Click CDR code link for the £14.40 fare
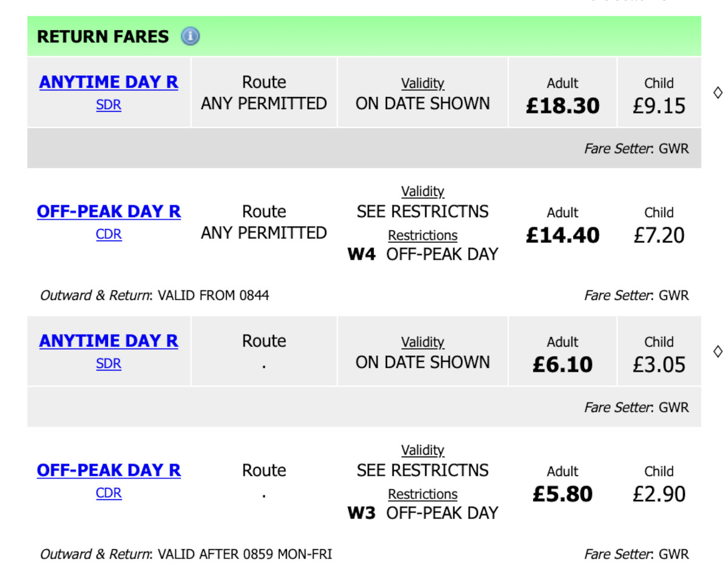Image resolution: width=728 pixels, height=571 pixels. coord(109,234)
